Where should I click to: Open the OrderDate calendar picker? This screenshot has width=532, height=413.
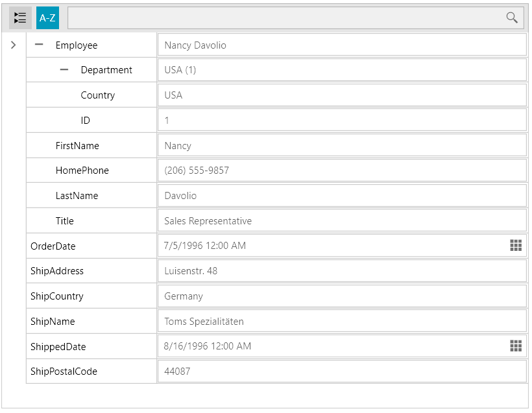(516, 245)
